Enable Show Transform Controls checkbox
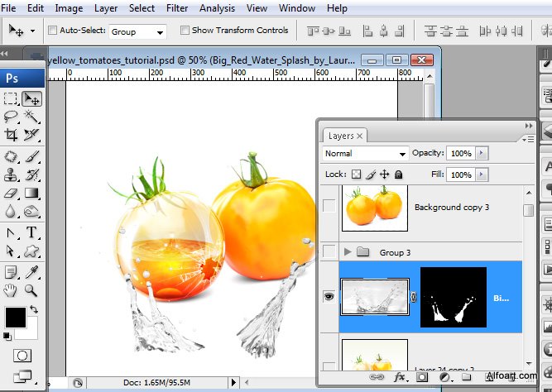 184,31
